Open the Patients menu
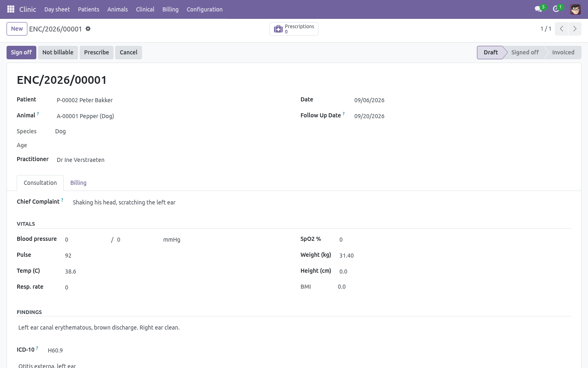The image size is (588, 368). (x=89, y=9)
